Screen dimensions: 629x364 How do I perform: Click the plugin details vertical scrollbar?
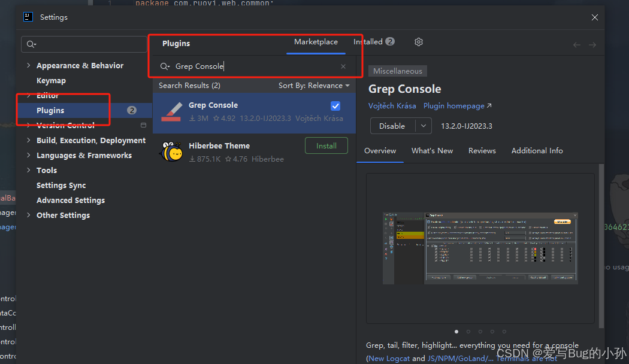[x=601, y=245]
